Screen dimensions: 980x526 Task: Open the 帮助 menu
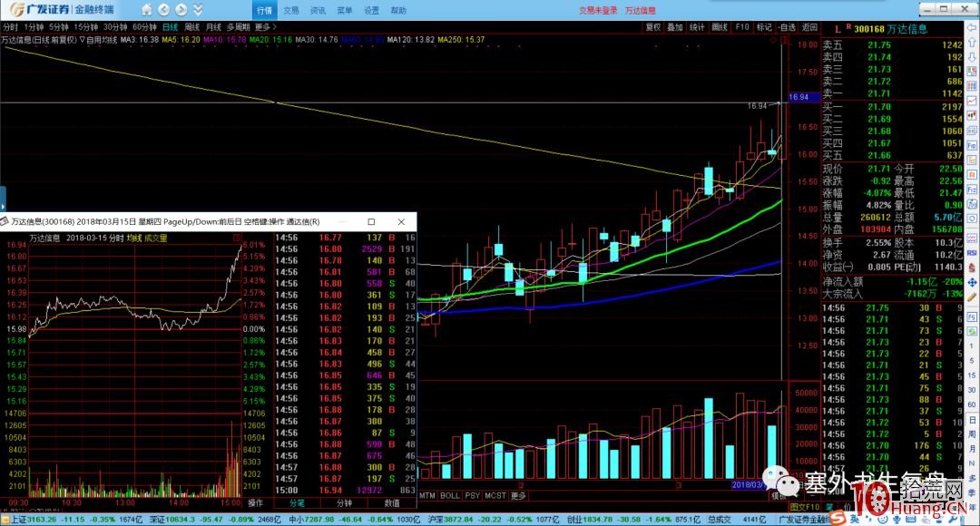tap(398, 11)
